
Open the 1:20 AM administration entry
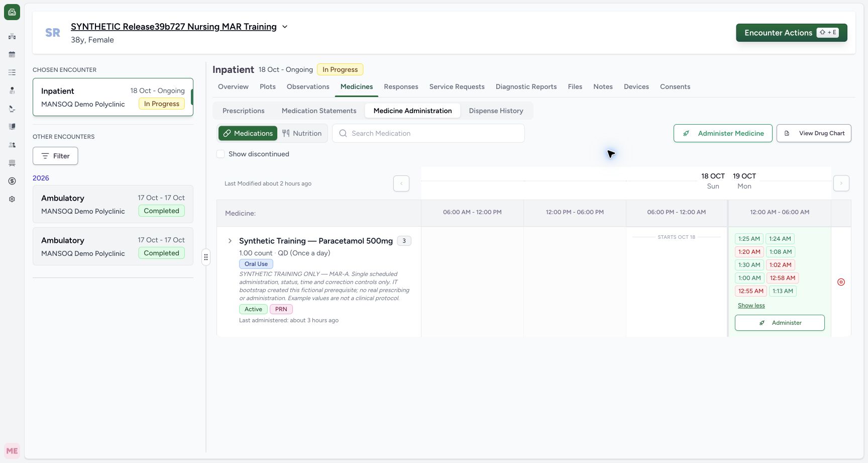point(749,252)
